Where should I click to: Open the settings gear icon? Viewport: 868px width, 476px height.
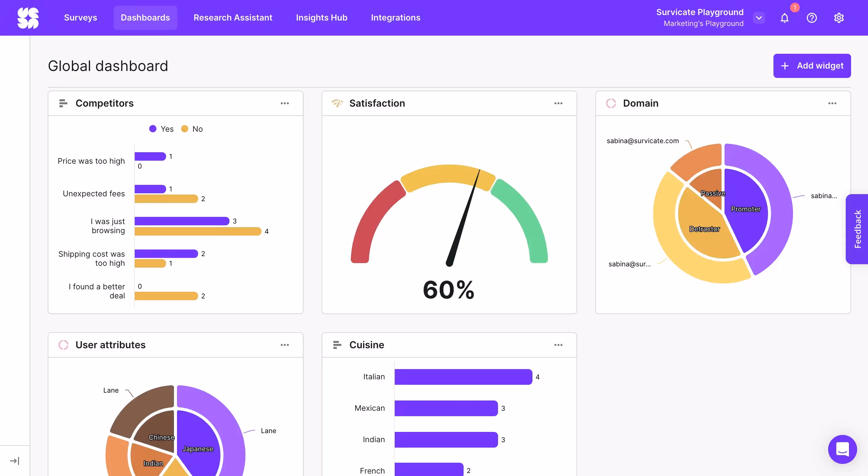pos(839,18)
